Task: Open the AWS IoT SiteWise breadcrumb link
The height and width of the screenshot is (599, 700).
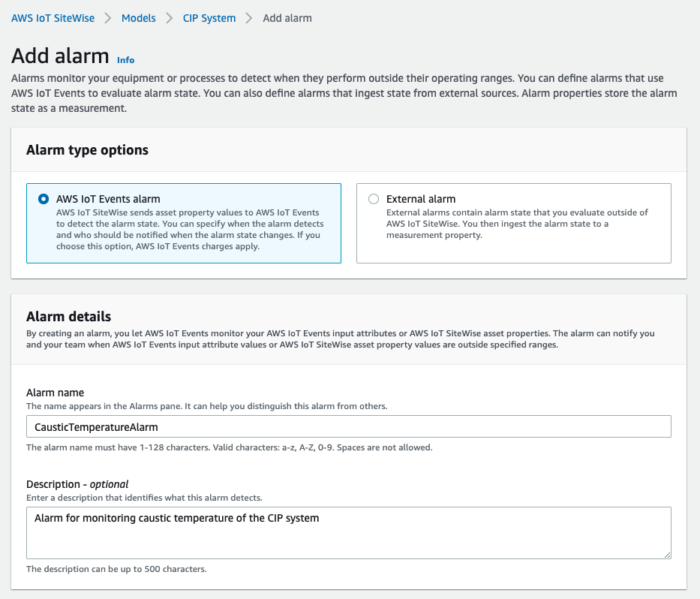Action: 53,18
